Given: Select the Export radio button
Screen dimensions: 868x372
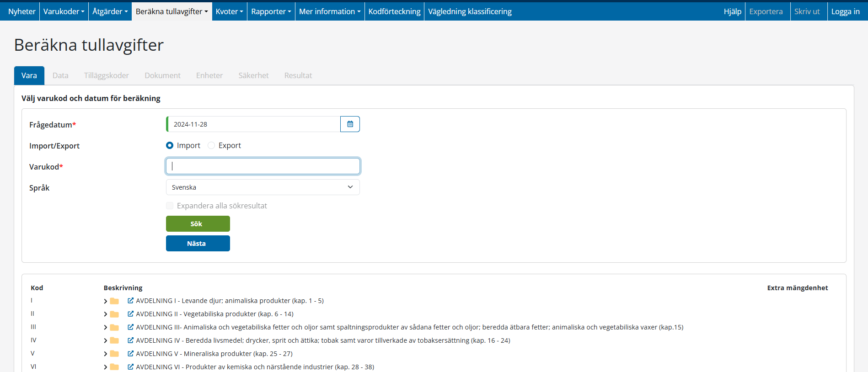Looking at the screenshot, I should [x=211, y=145].
